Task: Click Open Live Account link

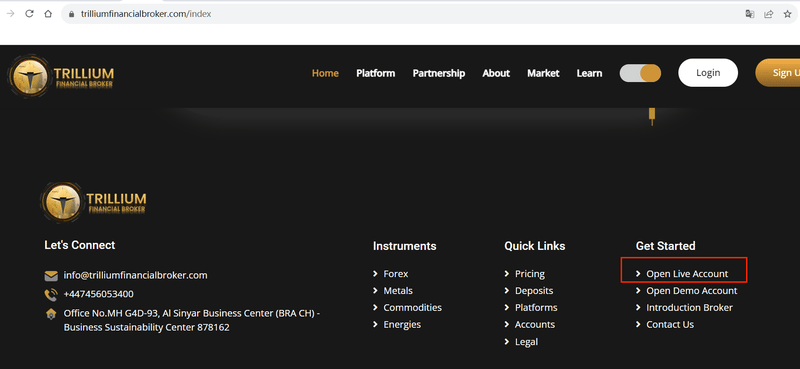Action: [x=687, y=274]
